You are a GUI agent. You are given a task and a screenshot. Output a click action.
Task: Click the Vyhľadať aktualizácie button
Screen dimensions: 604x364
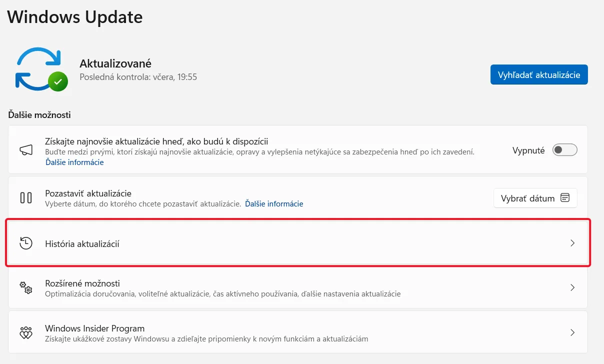[539, 74]
